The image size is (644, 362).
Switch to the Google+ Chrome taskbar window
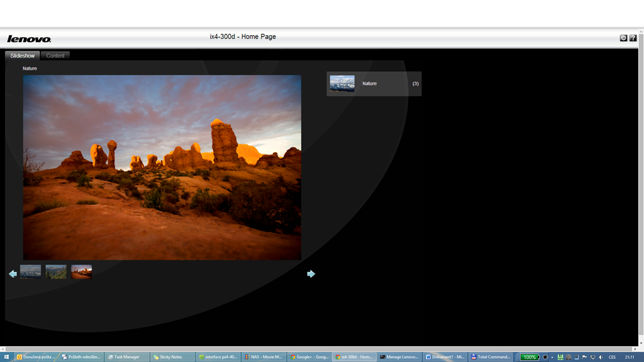click(309, 357)
